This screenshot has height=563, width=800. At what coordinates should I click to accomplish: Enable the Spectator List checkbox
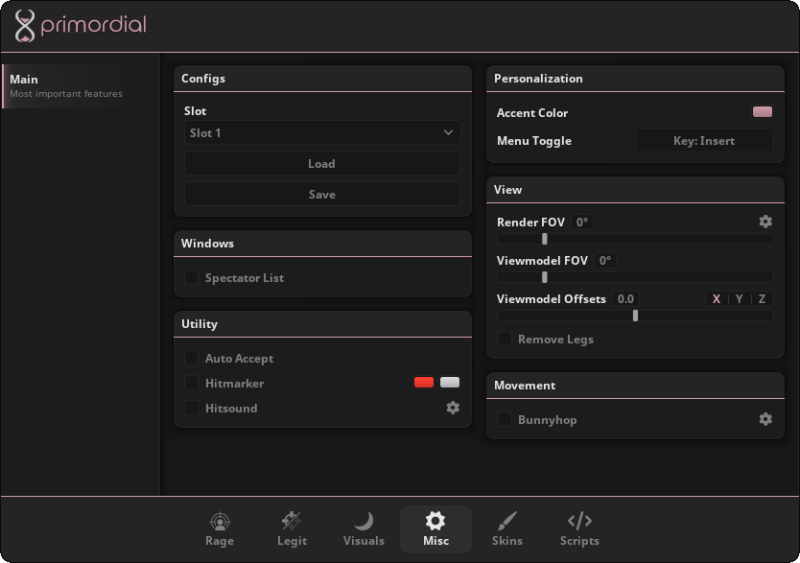[x=191, y=278]
